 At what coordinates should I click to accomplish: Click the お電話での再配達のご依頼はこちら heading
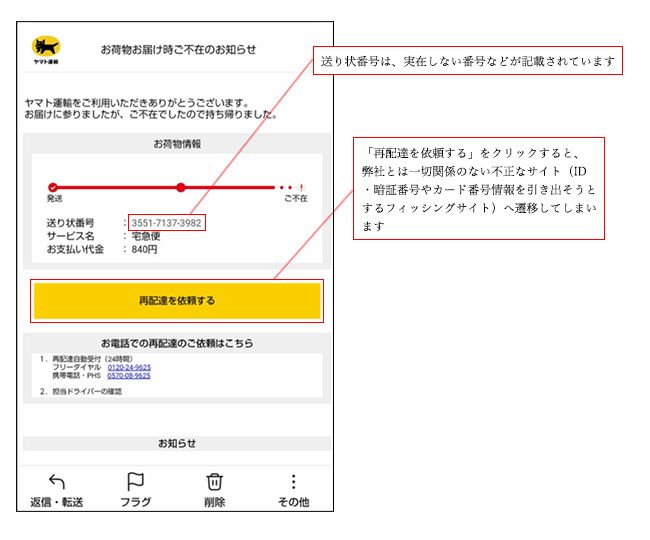[x=176, y=343]
